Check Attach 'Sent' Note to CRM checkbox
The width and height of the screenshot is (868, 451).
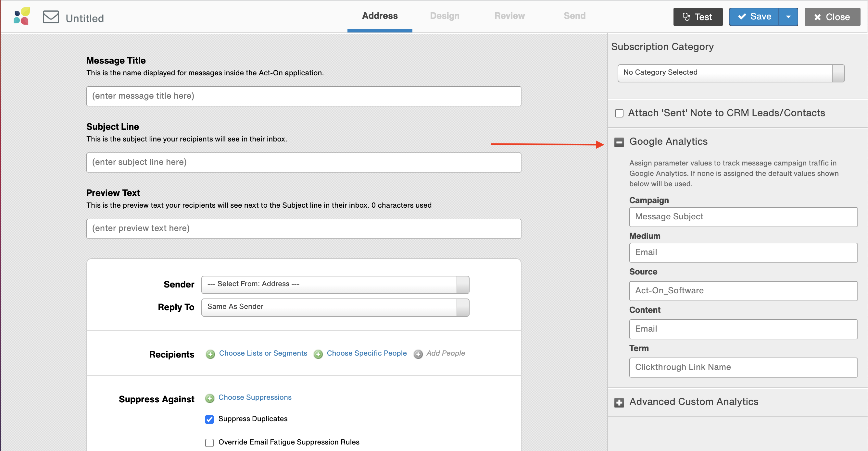pyautogui.click(x=619, y=113)
